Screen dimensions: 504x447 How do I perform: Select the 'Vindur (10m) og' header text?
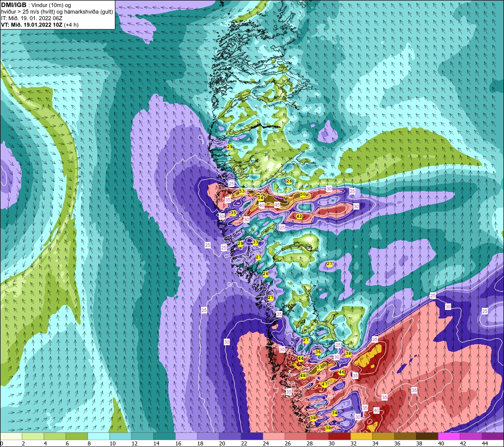[x=51, y=5]
